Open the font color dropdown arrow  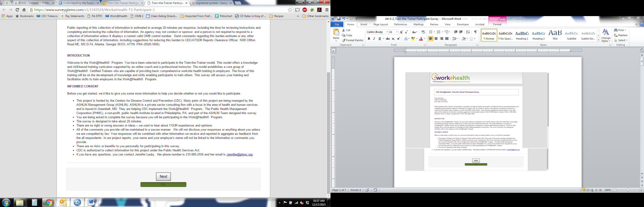pyautogui.click(x=425, y=39)
